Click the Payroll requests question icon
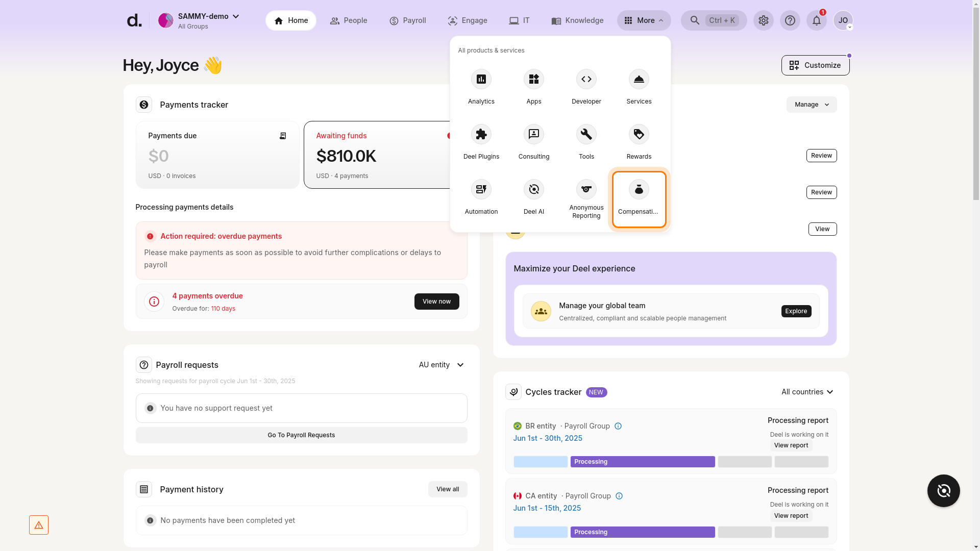Screen dimensions: 980x551 (x=144, y=365)
